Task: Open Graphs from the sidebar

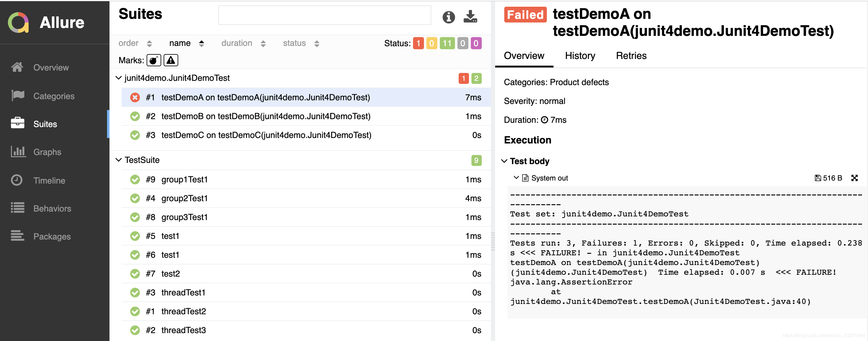Action: (x=47, y=152)
